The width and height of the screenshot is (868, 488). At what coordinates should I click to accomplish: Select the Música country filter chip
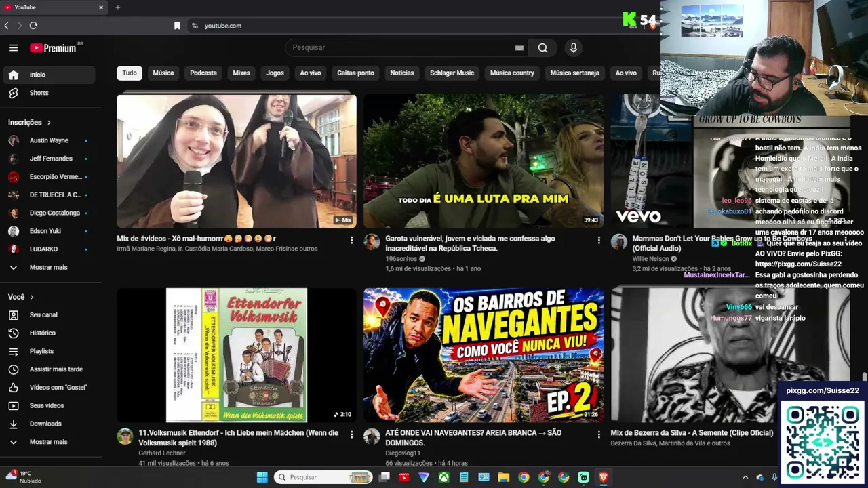512,73
